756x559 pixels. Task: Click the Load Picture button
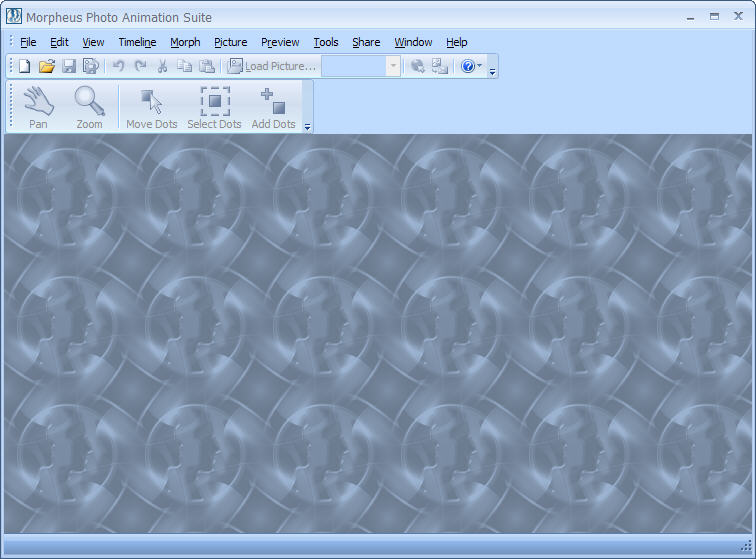(272, 66)
